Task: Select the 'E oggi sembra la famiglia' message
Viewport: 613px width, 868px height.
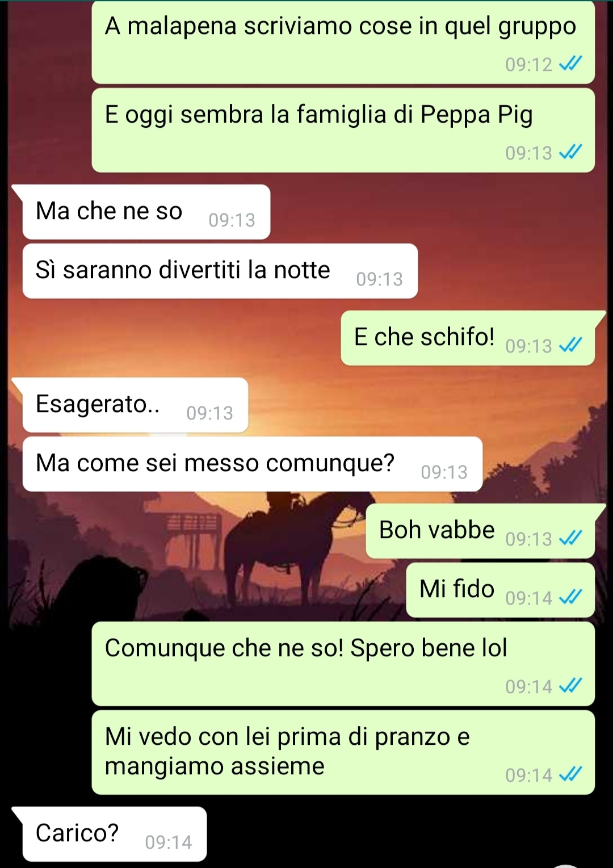Action: [x=343, y=130]
